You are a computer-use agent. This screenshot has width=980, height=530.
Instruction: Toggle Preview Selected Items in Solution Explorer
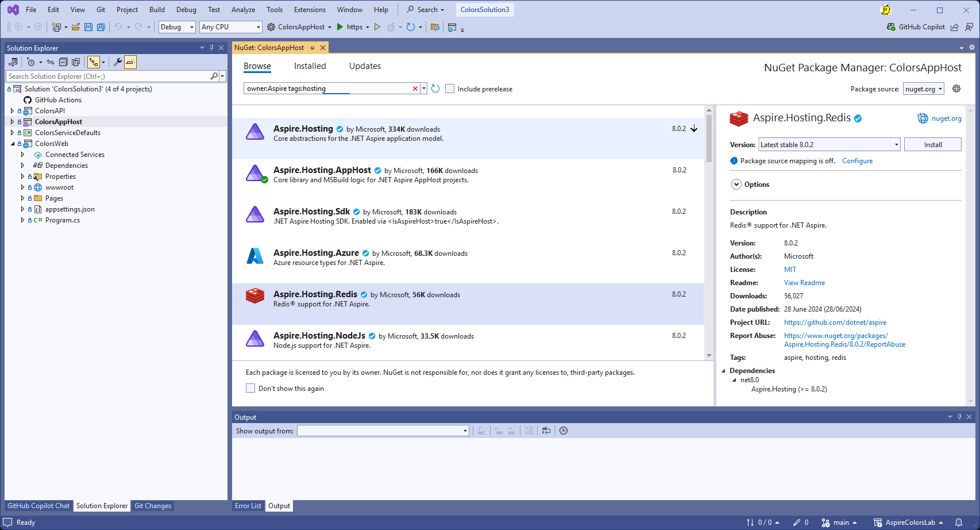tap(130, 62)
